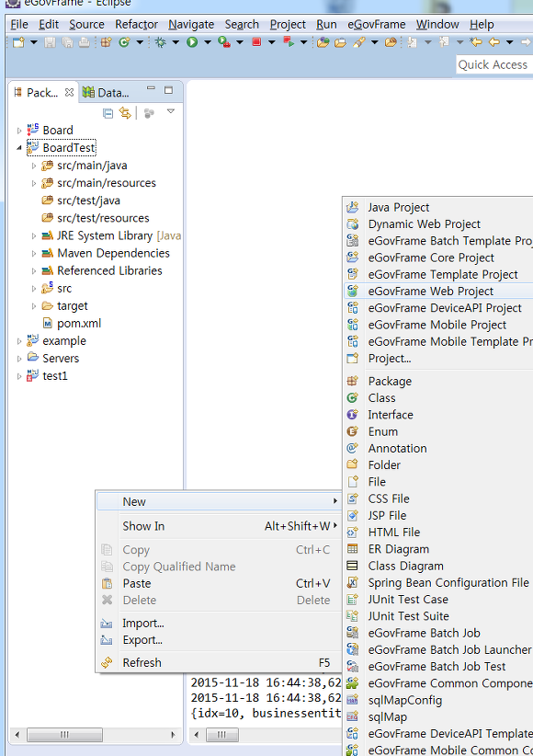Viewport: 533px width, 756px height.
Task: Toggle Link with Editor in Package Explorer
Action: click(x=125, y=113)
